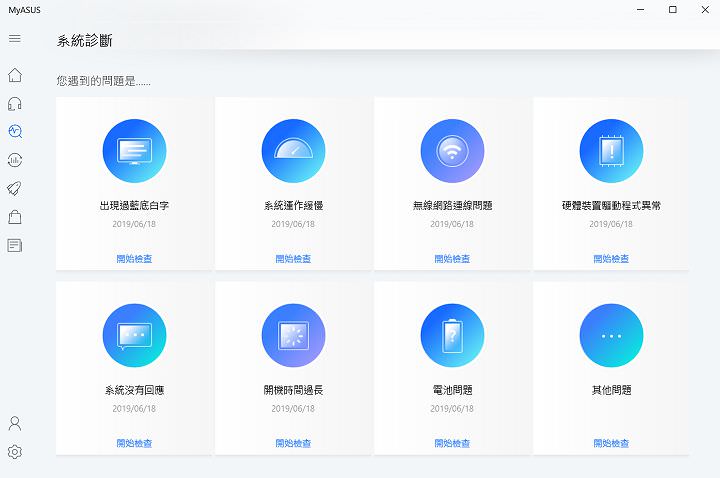Click the other problems ellipsis icon
Viewport: 720px width, 478px height.
[x=611, y=335]
